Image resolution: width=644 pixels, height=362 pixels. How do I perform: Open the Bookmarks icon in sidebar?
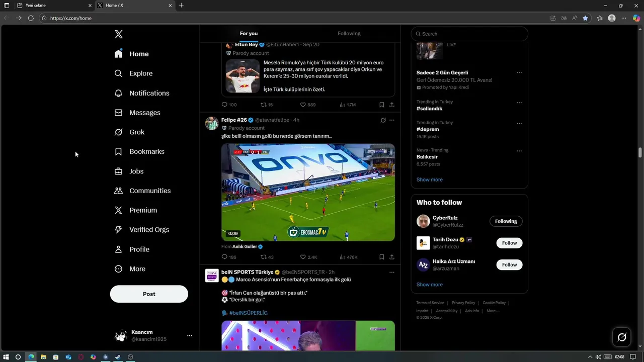point(118,151)
